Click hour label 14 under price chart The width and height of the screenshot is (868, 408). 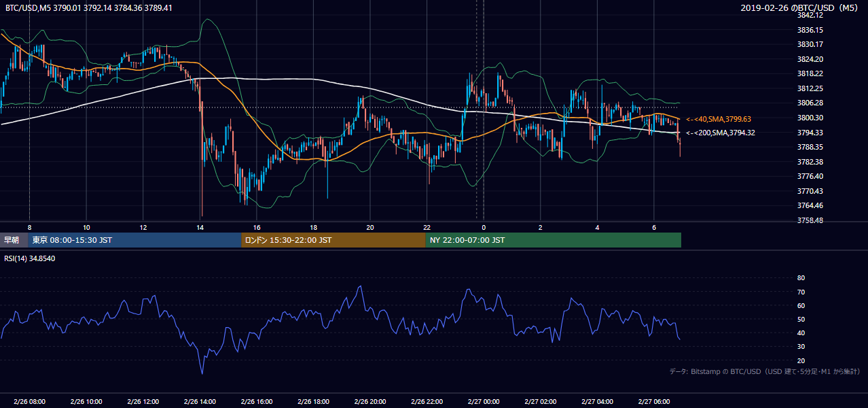coord(200,227)
